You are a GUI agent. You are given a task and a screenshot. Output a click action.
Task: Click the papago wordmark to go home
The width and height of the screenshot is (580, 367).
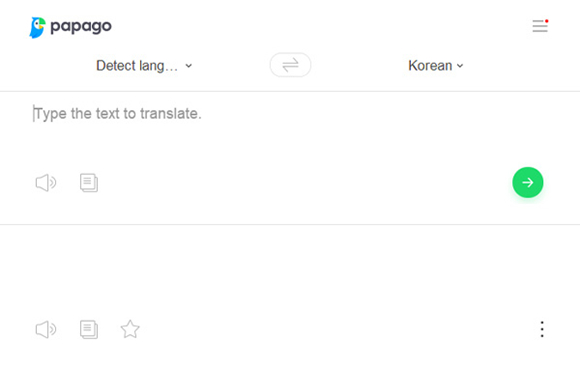click(x=81, y=27)
